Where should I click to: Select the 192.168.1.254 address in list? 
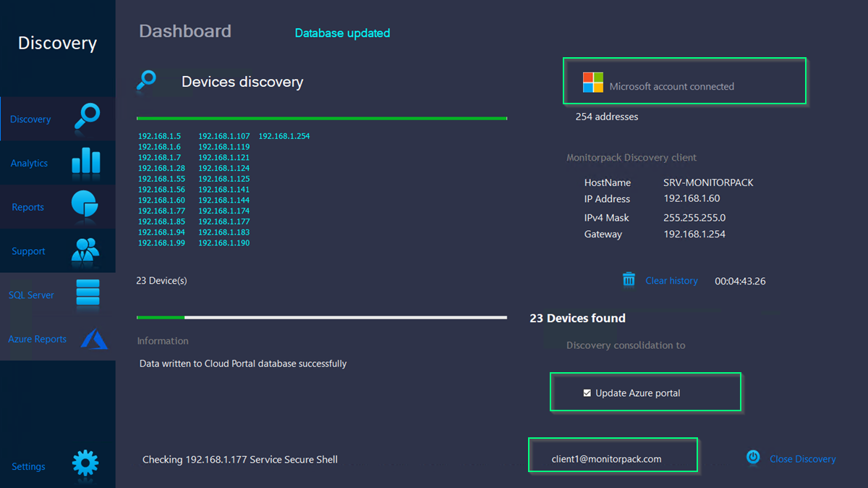pyautogui.click(x=284, y=136)
